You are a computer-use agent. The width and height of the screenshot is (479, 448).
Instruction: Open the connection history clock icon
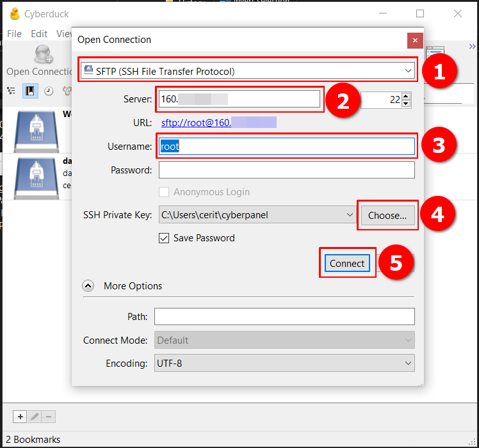(x=49, y=91)
